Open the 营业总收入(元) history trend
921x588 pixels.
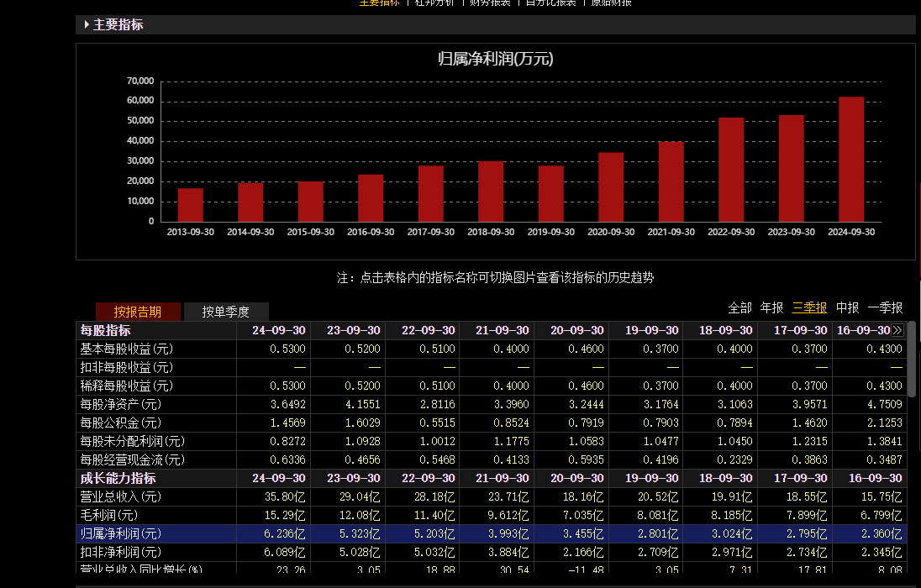pos(121,496)
